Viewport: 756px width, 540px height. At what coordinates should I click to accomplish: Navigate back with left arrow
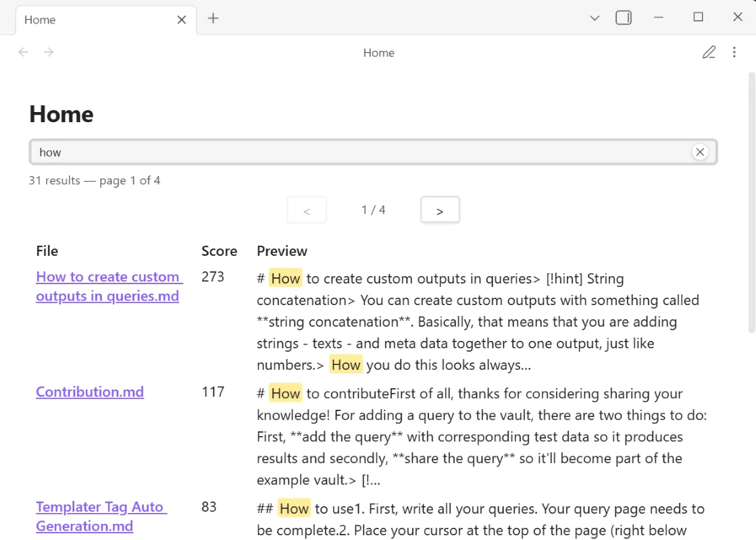(23, 52)
